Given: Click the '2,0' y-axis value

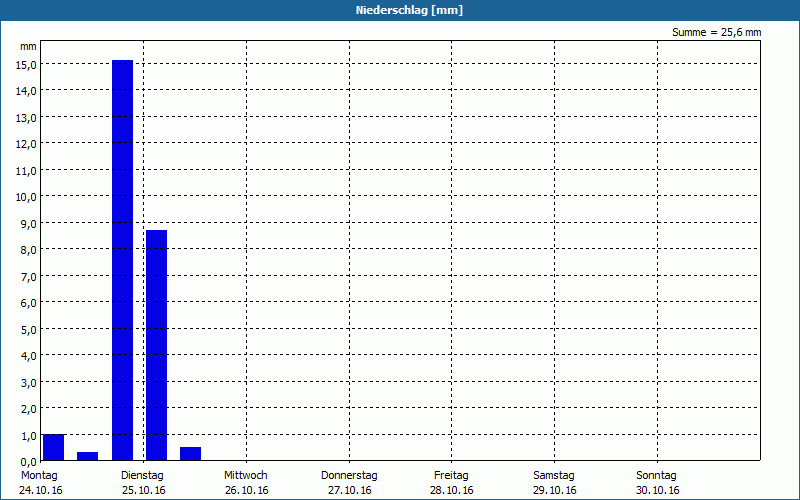Looking at the screenshot, I should [x=29, y=409].
